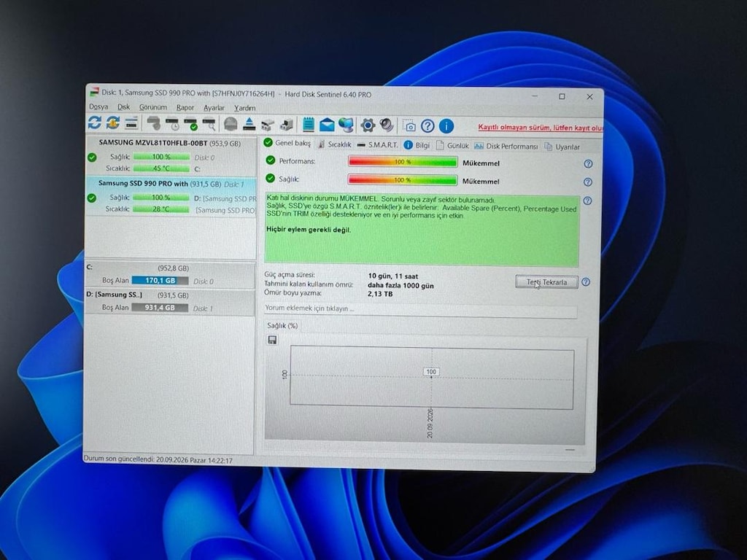Select the Samsung SSD 990 PRO disk entry
The width and height of the screenshot is (747, 560).
point(171,196)
